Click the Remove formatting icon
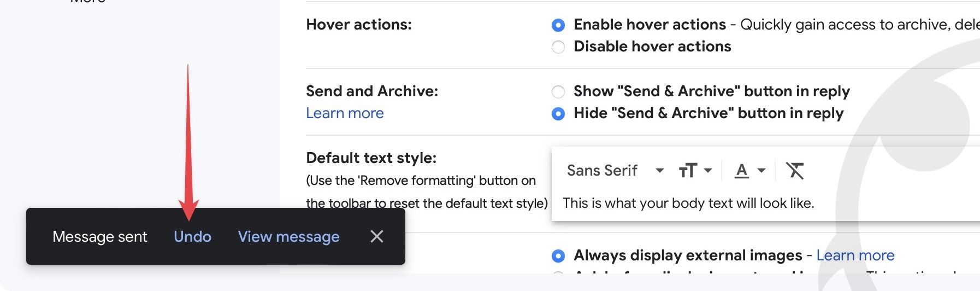Image resolution: width=980 pixels, height=291 pixels. point(795,171)
